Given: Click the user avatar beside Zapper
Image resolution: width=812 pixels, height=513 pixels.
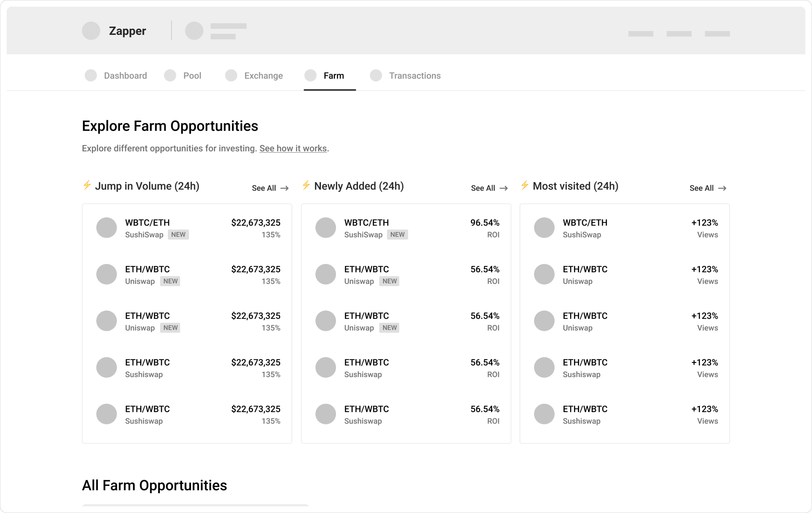Looking at the screenshot, I should [x=194, y=31].
